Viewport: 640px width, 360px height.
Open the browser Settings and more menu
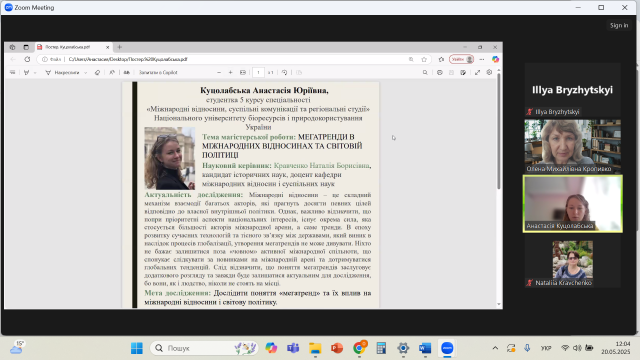(x=482, y=59)
